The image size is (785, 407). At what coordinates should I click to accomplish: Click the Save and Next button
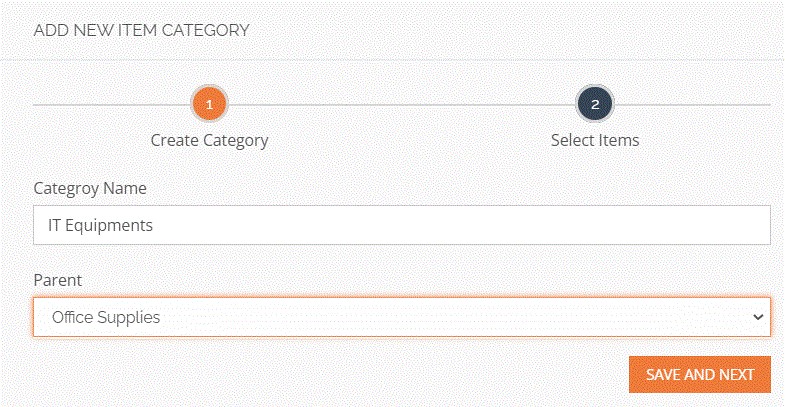pyautogui.click(x=699, y=374)
